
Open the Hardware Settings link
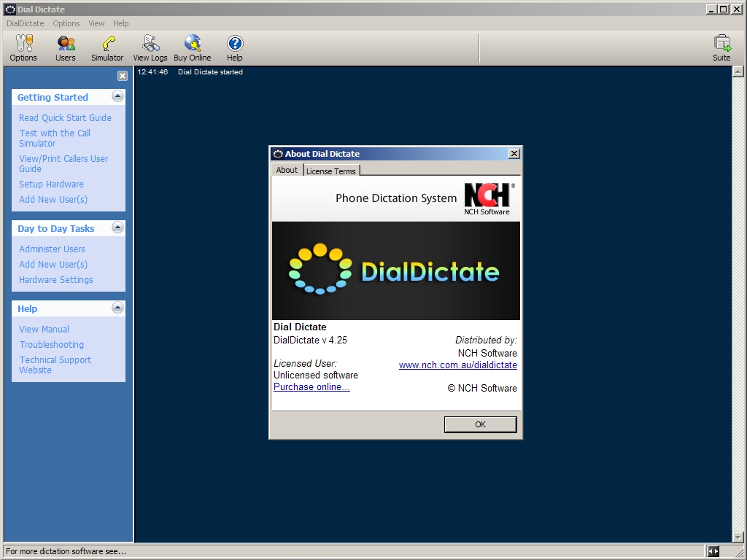click(x=56, y=279)
